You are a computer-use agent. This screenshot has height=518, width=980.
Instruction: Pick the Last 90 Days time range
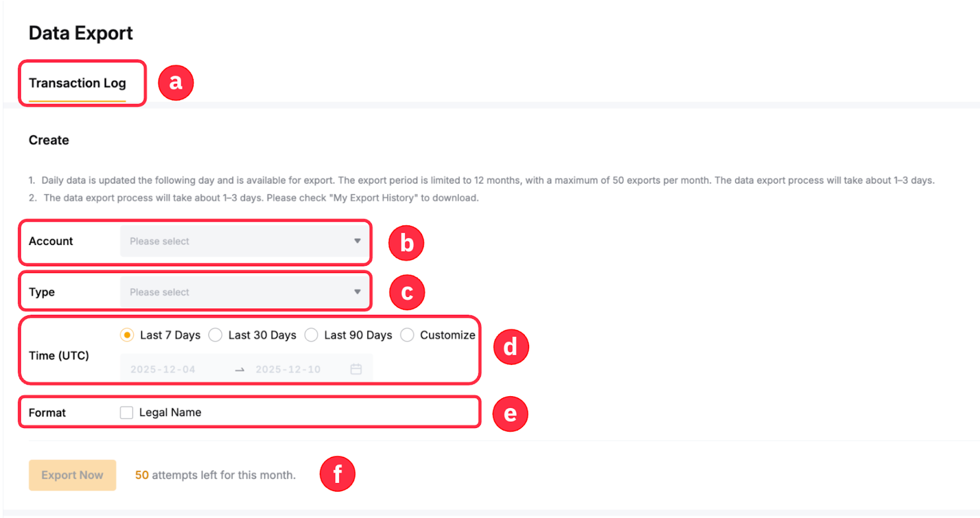point(311,335)
